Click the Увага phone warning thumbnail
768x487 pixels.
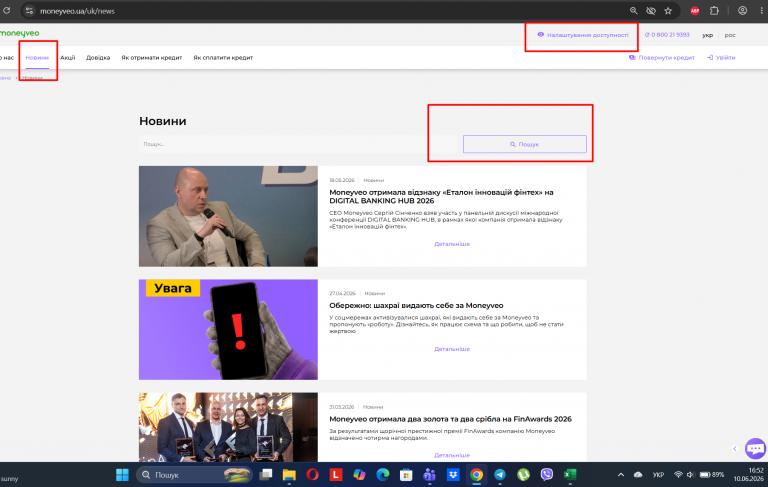coord(228,330)
